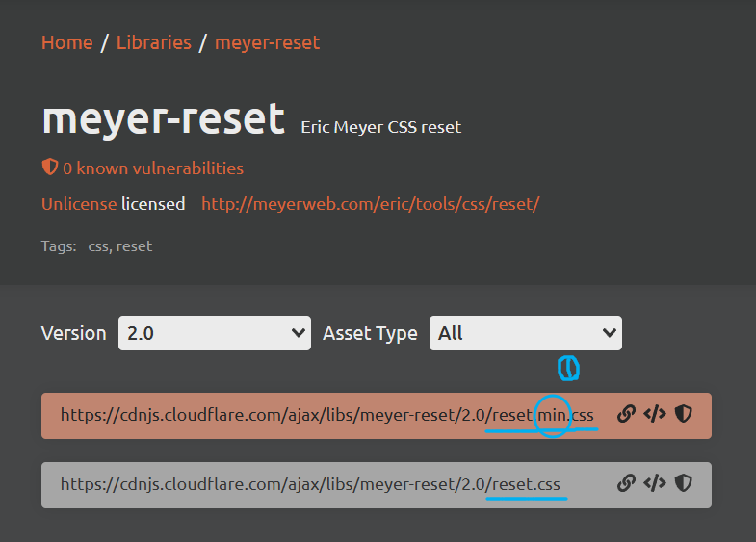Viewport: 756px width, 542px height.
Task: Copy SRI shield icon in the plain reset.css row
Action: click(683, 483)
